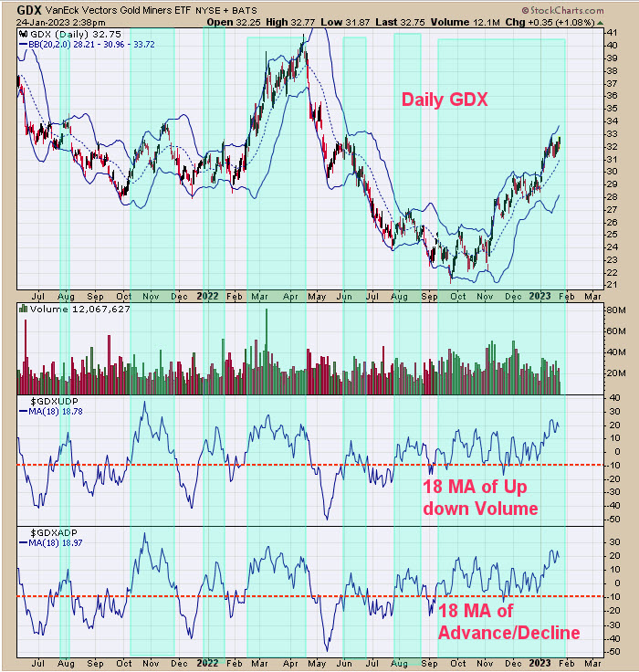Select the Low 31.87 value
The width and height of the screenshot is (639, 672).
coord(345,22)
